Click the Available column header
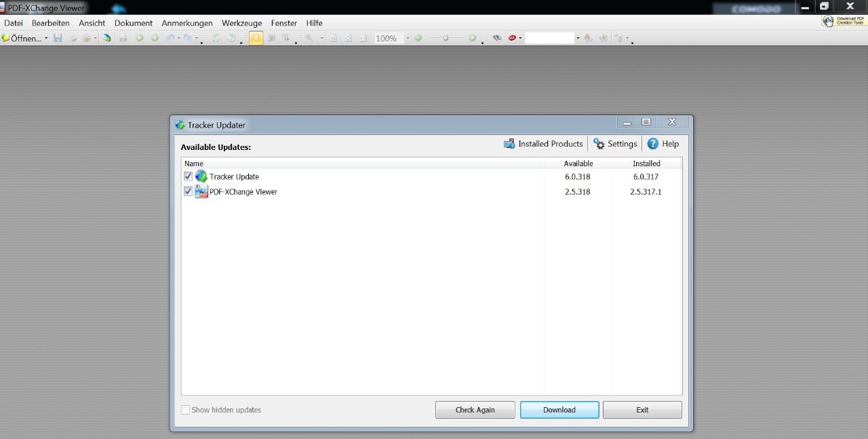Image resolution: width=868 pixels, height=439 pixels. (x=578, y=164)
